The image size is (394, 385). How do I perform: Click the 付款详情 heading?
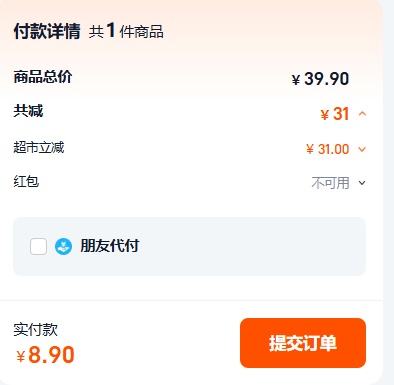click(x=47, y=31)
